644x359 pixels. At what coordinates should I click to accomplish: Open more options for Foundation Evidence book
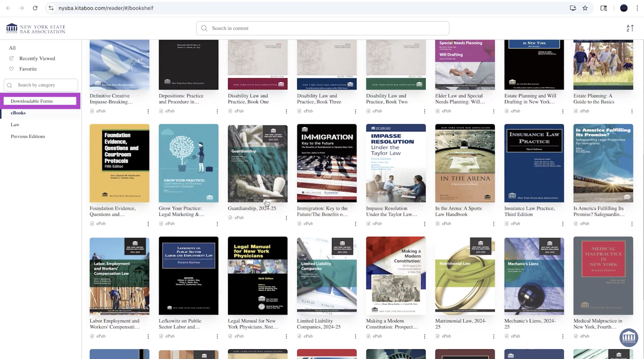[x=148, y=224]
